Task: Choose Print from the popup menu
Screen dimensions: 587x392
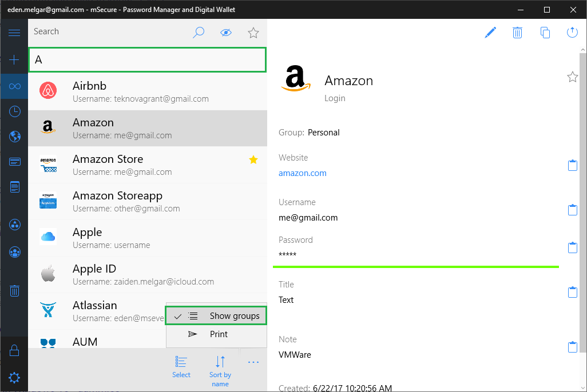Action: pos(216,334)
